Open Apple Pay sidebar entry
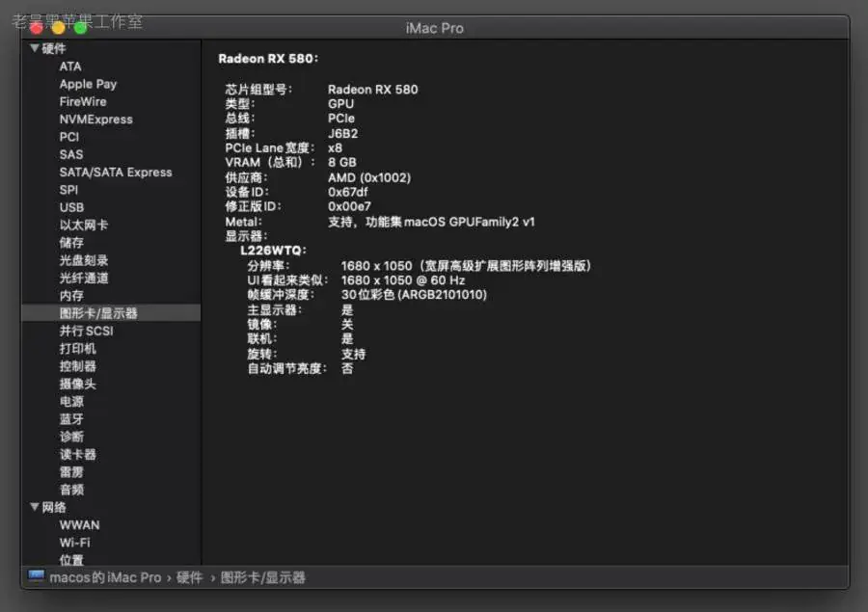 pyautogui.click(x=88, y=84)
